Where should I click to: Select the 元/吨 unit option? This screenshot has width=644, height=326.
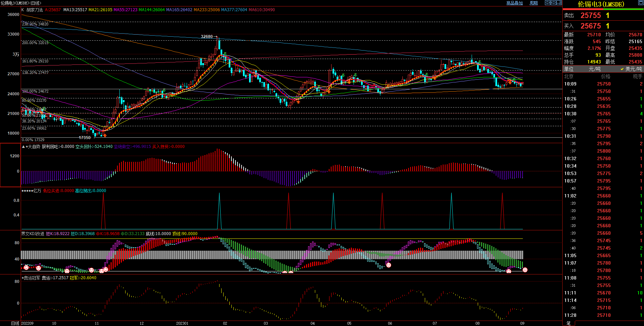pyautogui.click(x=594, y=69)
